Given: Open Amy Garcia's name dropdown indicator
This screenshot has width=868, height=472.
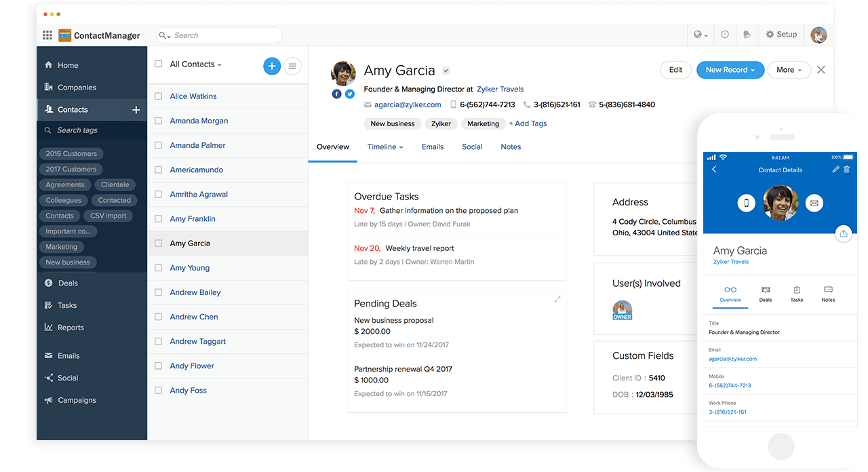Looking at the screenshot, I should pos(446,71).
